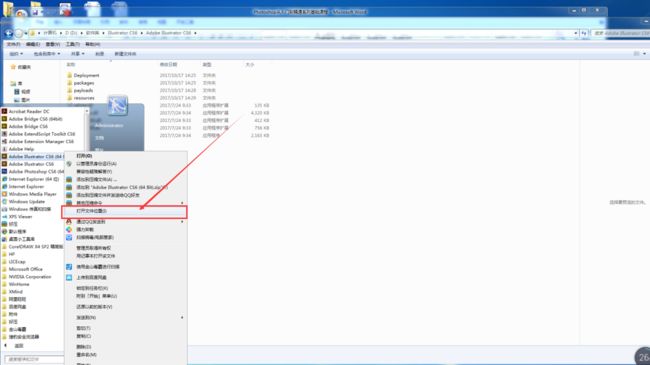Open the Help menu in Explorer
This screenshot has height=365, width=650.
[x=92, y=44]
